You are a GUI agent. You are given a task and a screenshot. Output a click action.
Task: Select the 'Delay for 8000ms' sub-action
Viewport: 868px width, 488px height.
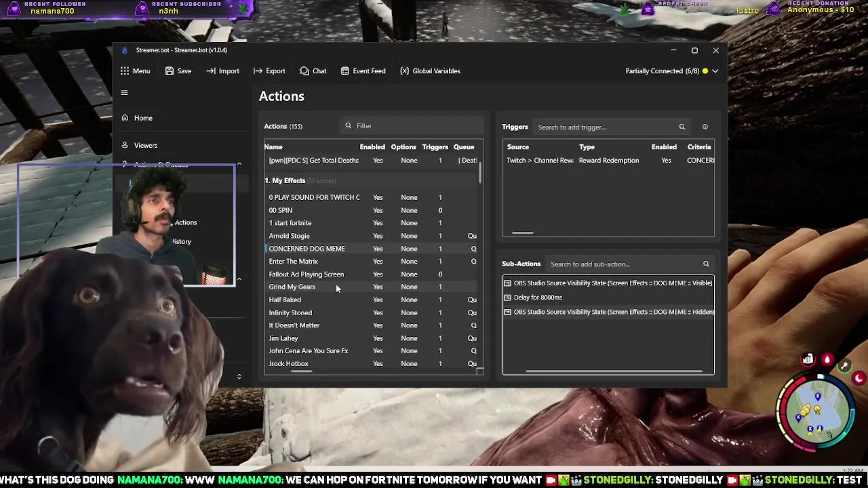[608, 297]
